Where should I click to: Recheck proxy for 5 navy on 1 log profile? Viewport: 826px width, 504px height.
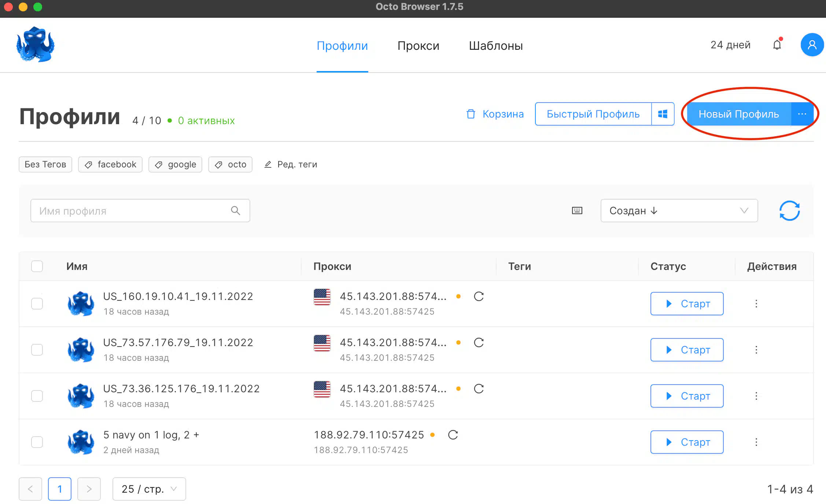453,435
